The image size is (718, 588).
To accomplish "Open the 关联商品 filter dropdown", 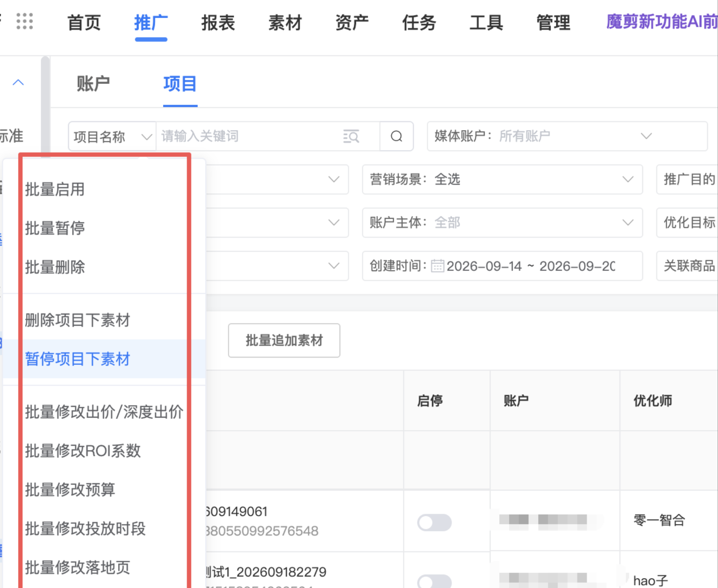I will pos(687,266).
